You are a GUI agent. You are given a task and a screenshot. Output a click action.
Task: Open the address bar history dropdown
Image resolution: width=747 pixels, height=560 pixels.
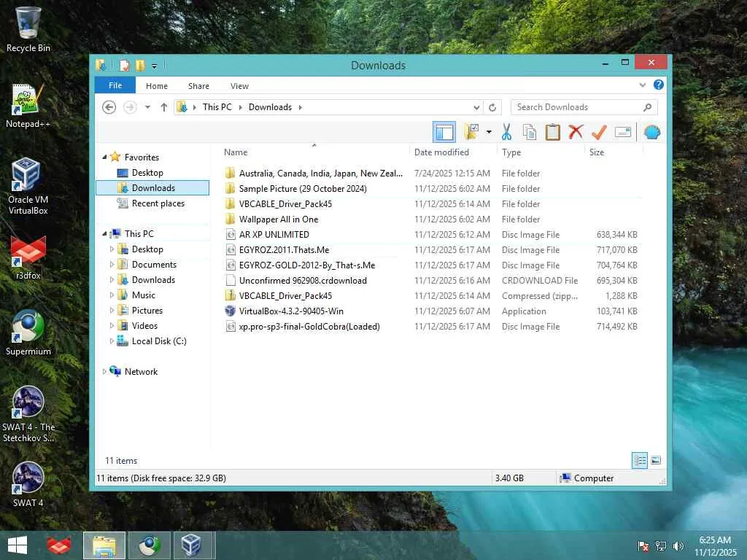[x=476, y=108]
